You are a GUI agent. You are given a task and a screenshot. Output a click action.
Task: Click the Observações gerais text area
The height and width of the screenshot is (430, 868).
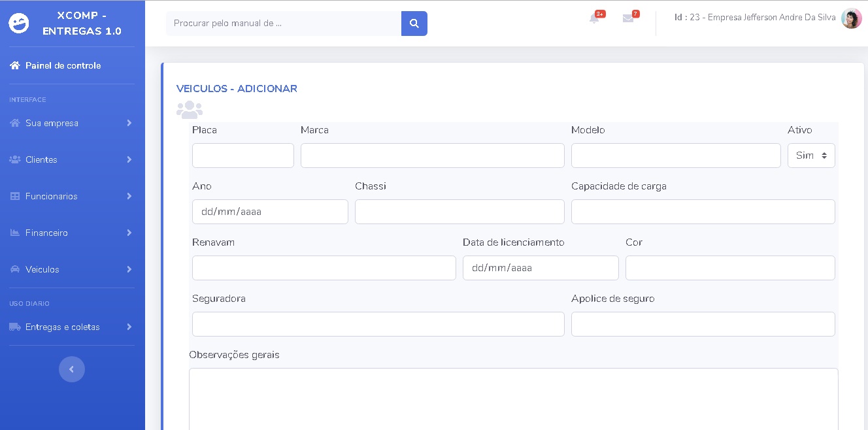coord(513,399)
